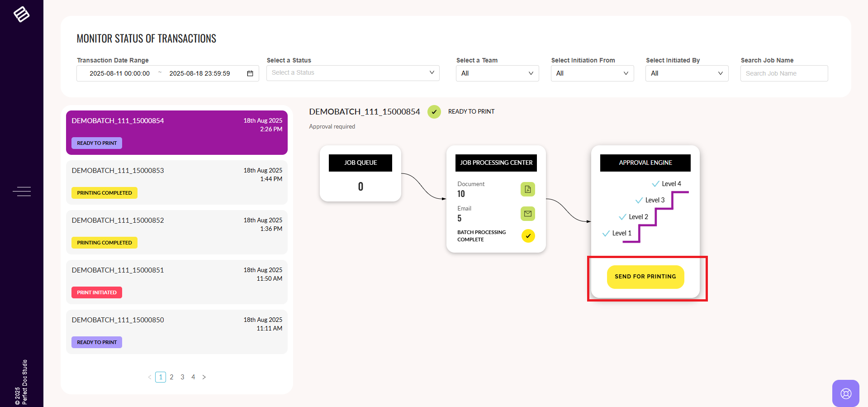Image resolution: width=868 pixels, height=407 pixels.
Task: Go to page 2 of results
Action: click(x=171, y=377)
